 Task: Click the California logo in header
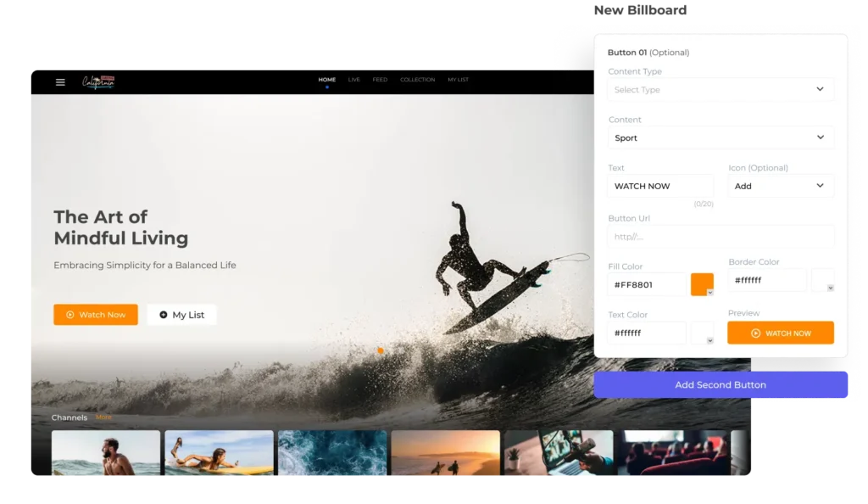point(97,81)
